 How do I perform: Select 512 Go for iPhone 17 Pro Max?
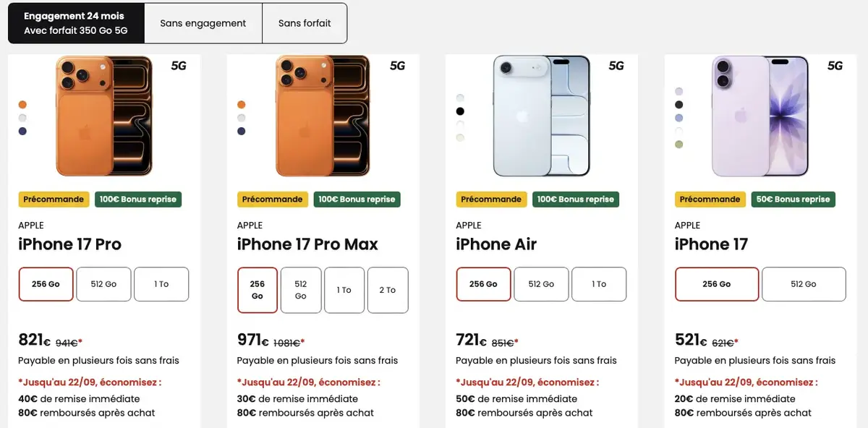(x=301, y=290)
